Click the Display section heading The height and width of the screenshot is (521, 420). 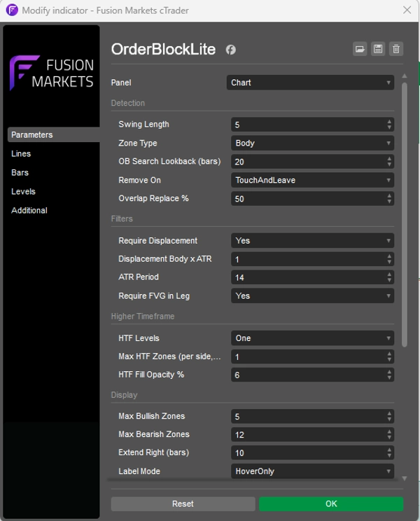124,395
